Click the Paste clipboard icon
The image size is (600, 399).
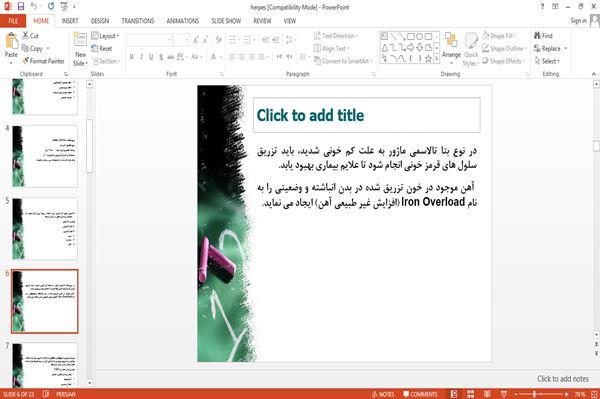coord(11,41)
